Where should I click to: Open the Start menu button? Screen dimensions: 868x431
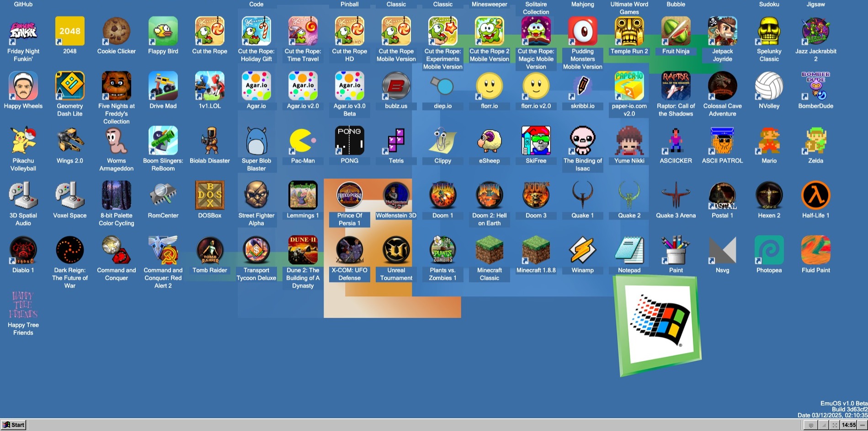14,425
